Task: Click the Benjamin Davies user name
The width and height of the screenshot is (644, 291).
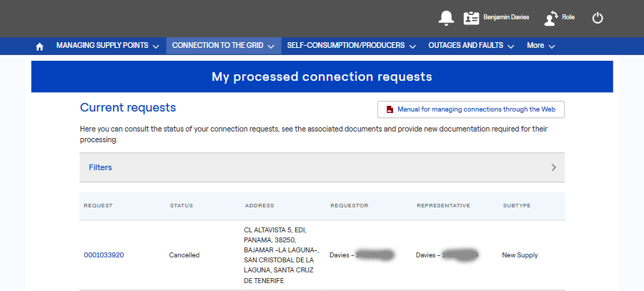Action: pos(506,16)
